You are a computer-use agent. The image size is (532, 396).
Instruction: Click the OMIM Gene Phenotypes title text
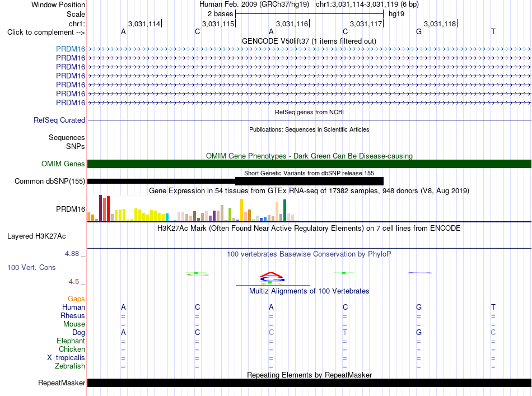click(x=309, y=156)
